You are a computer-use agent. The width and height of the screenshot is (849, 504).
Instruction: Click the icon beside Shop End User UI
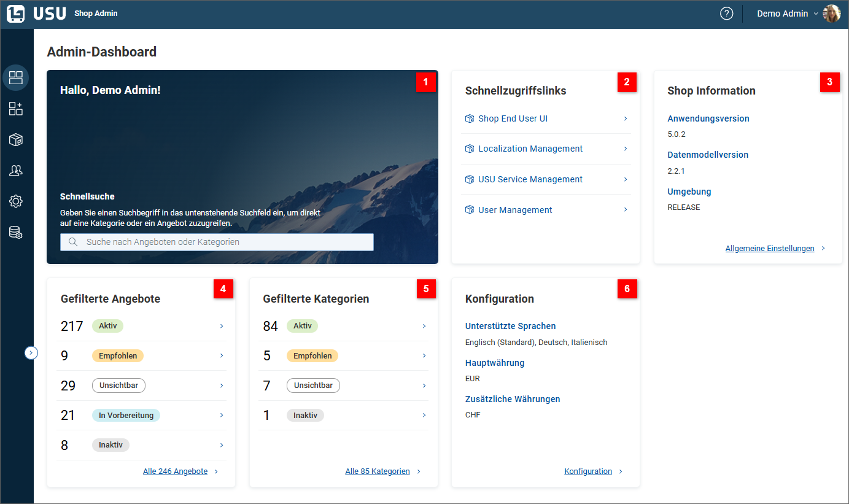(468, 118)
